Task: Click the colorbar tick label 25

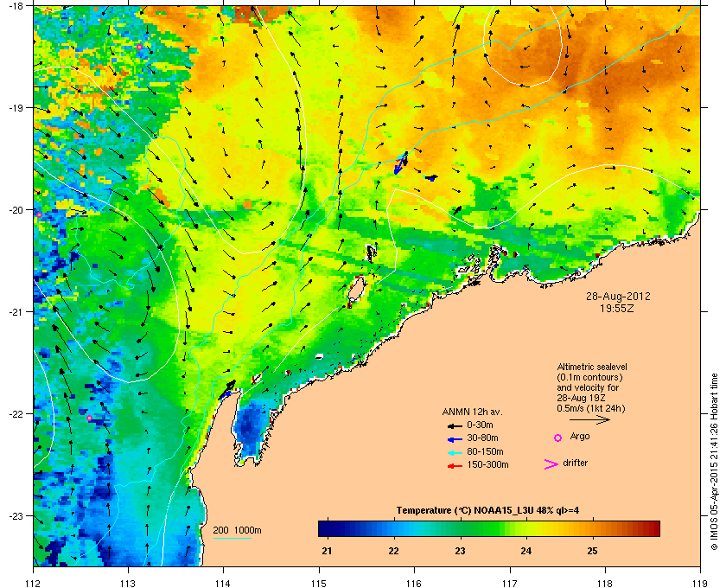Action: pyautogui.click(x=592, y=551)
